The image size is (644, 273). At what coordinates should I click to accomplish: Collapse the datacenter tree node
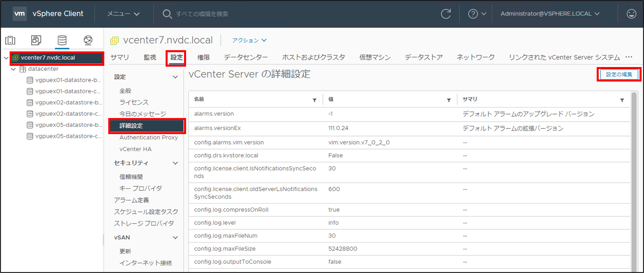pos(13,69)
